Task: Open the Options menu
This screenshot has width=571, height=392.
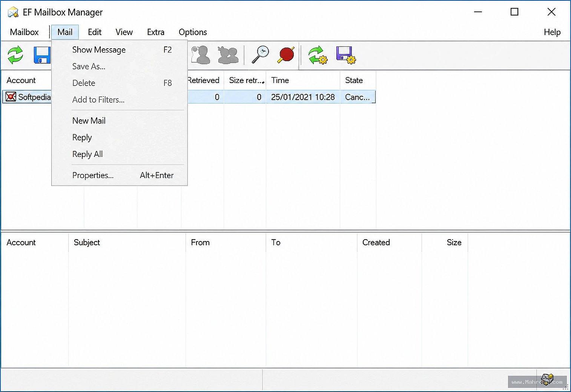Action: (193, 32)
